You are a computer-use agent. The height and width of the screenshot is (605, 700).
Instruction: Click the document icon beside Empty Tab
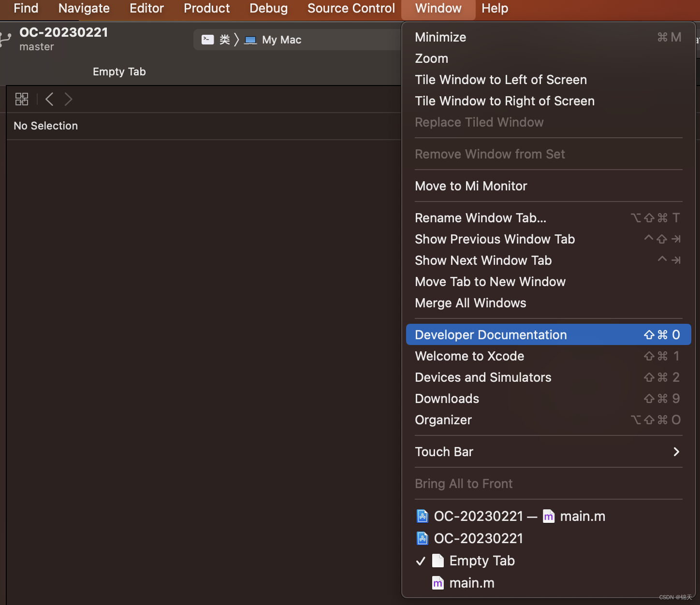tap(438, 561)
